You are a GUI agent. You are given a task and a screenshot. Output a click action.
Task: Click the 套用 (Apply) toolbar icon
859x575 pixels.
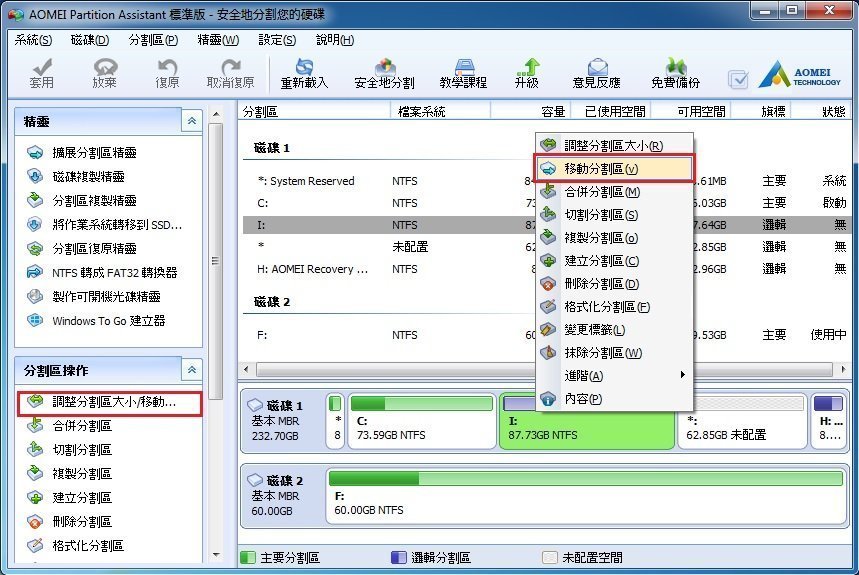tap(42, 73)
